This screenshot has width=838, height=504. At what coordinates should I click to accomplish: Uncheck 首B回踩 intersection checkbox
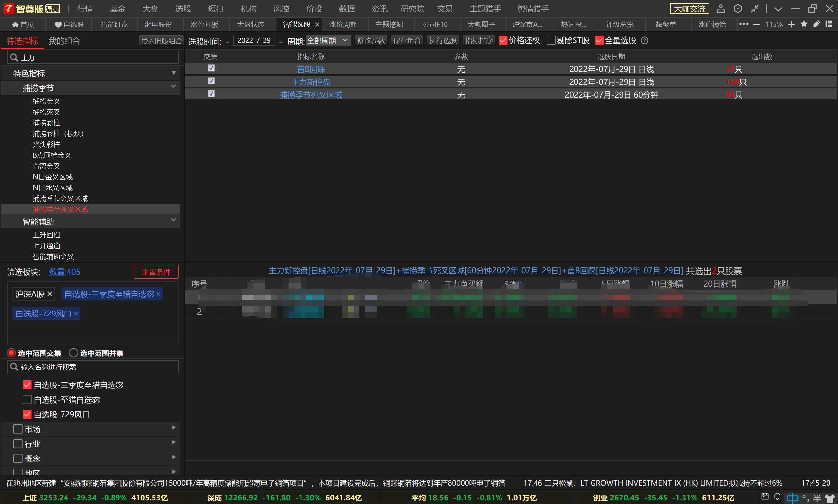pos(211,68)
